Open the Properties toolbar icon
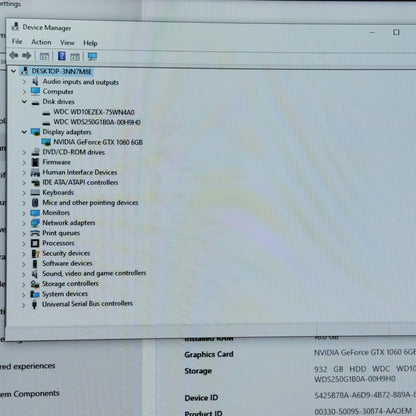This screenshot has width=416, height=416. 44,56
